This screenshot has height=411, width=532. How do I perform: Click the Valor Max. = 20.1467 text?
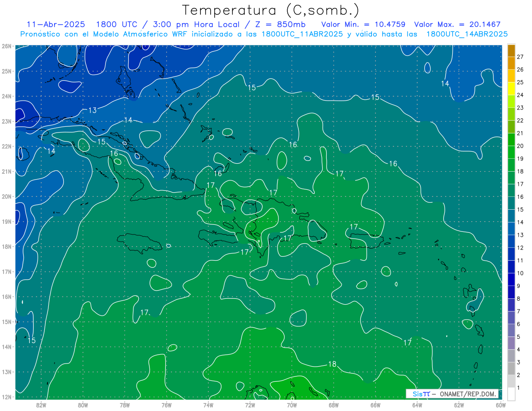pos(457,24)
